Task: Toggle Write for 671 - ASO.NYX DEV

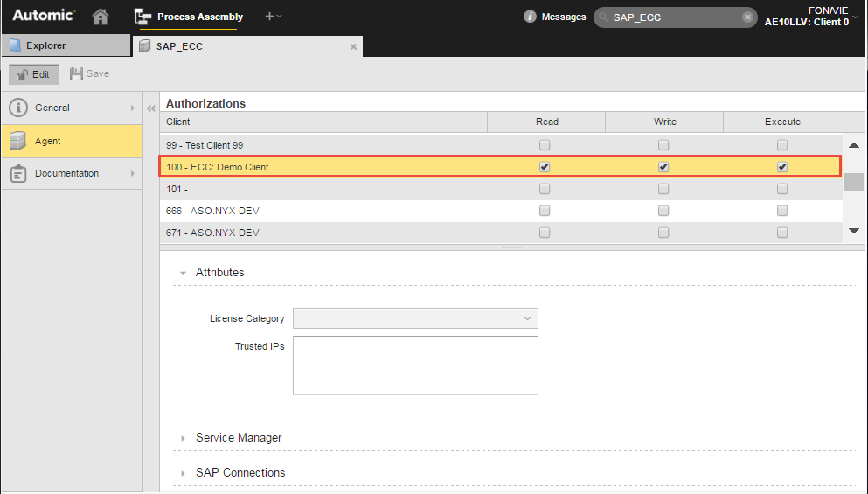Action: point(663,233)
